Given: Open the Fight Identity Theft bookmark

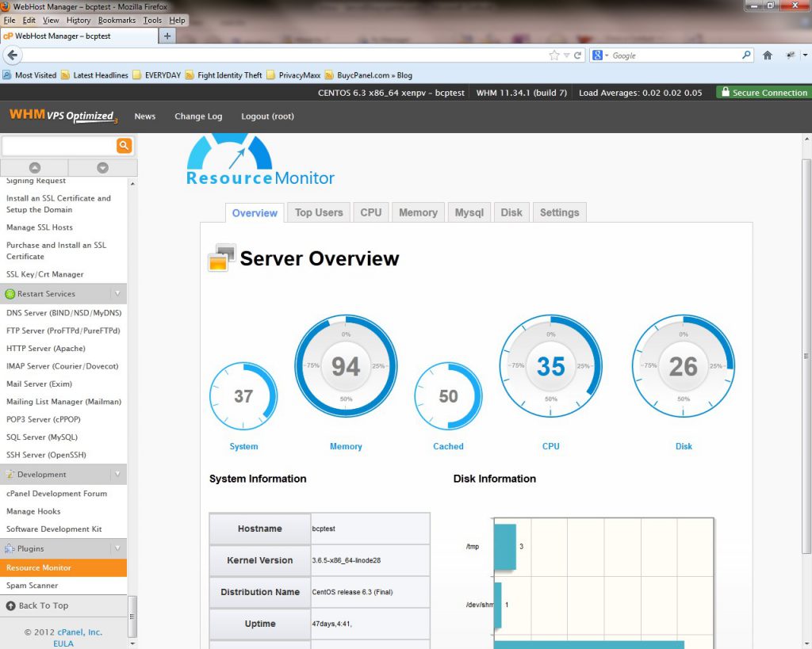Looking at the screenshot, I should click(x=224, y=75).
